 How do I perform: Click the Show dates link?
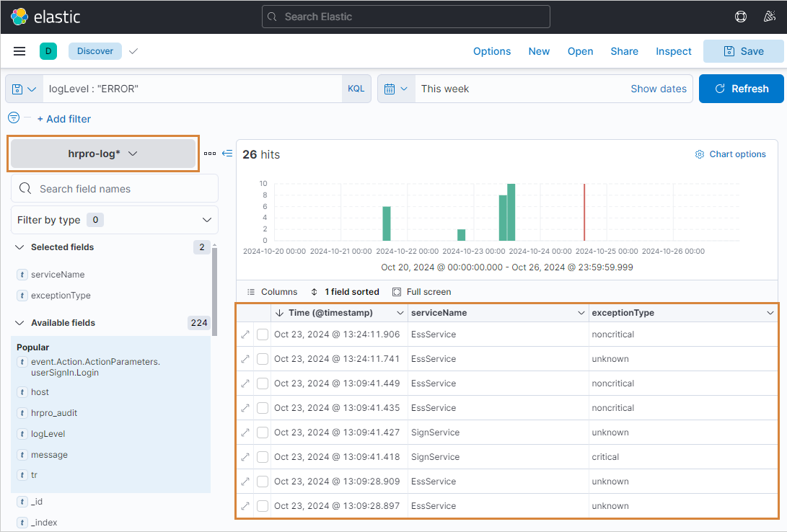(659, 89)
